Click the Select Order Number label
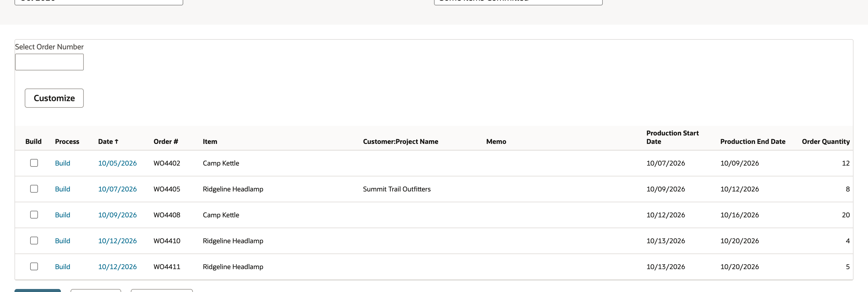 tap(49, 47)
